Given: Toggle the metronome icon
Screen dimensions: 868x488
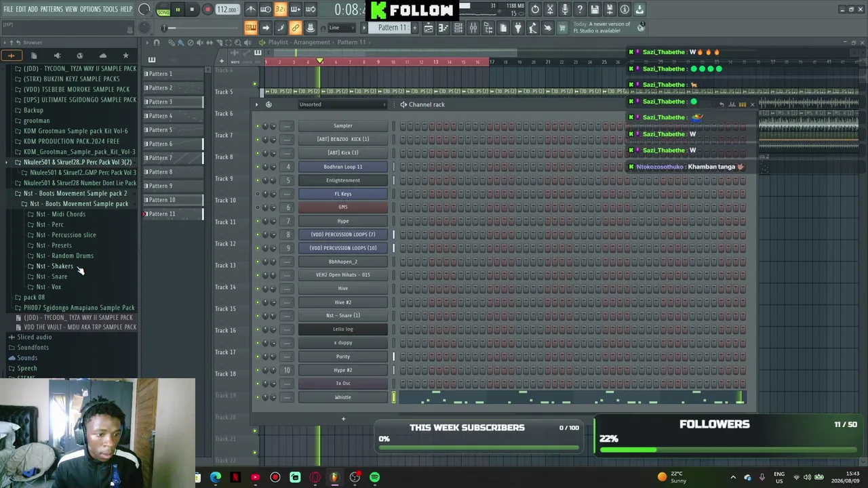Looking at the screenshot, I should coord(251,9).
